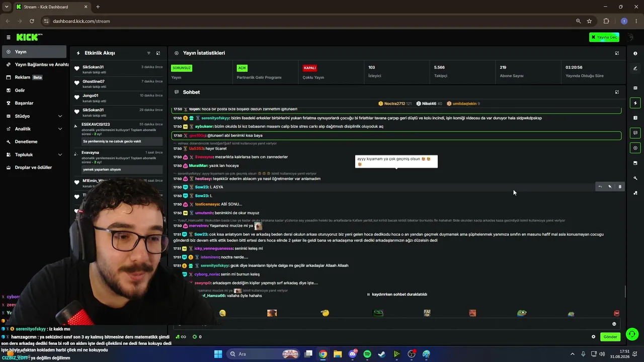Select Yayın in the left sidebar
The height and width of the screenshot is (362, 644).
tap(33, 52)
